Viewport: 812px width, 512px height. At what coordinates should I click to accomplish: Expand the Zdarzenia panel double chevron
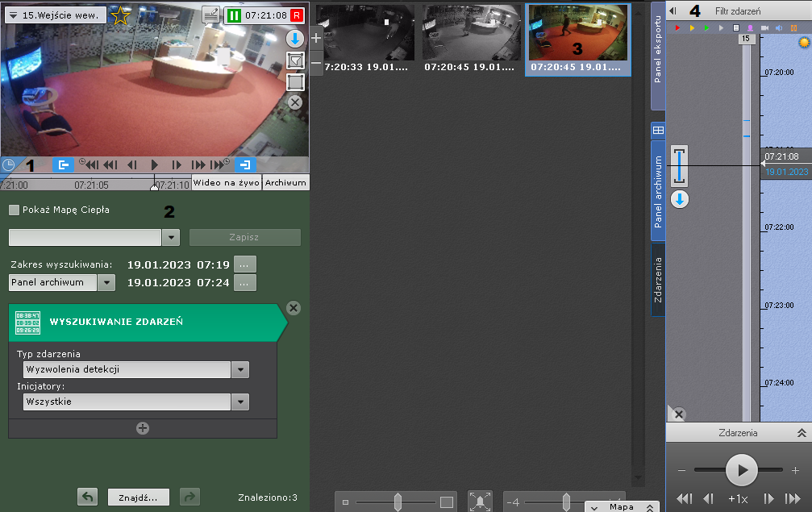click(802, 433)
